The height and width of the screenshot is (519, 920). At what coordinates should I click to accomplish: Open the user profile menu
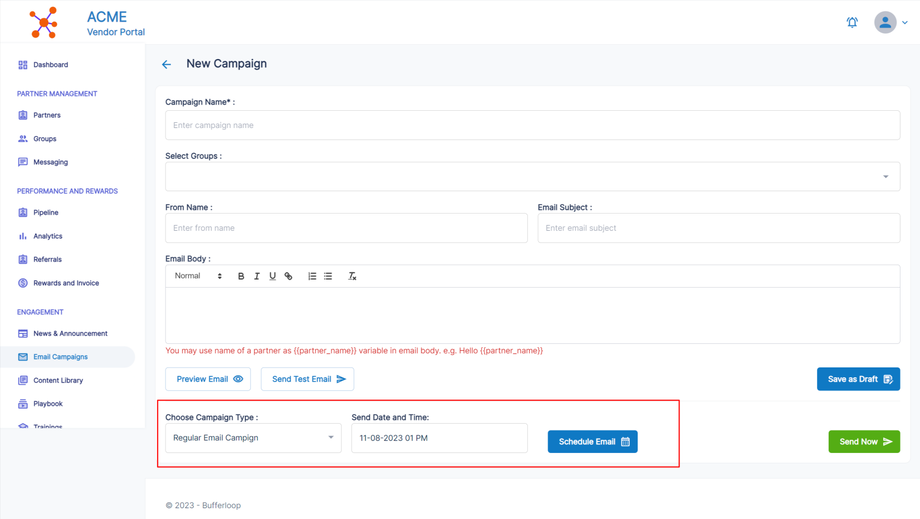tap(890, 22)
